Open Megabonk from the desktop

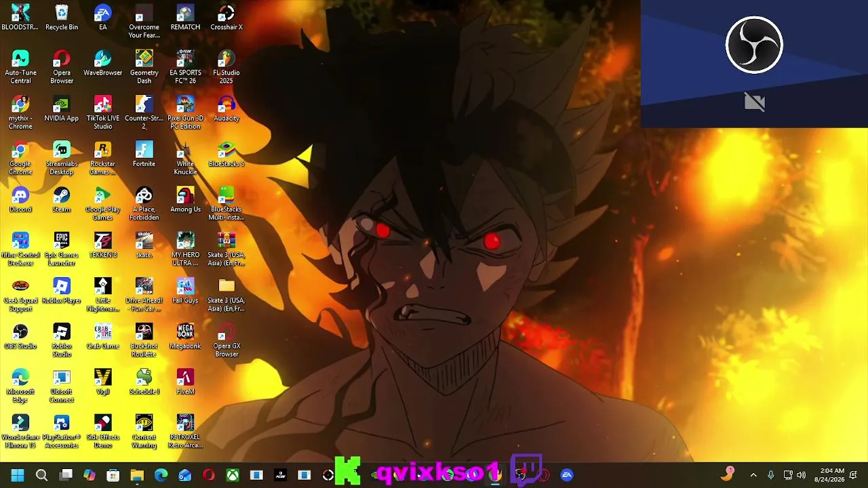click(x=185, y=336)
